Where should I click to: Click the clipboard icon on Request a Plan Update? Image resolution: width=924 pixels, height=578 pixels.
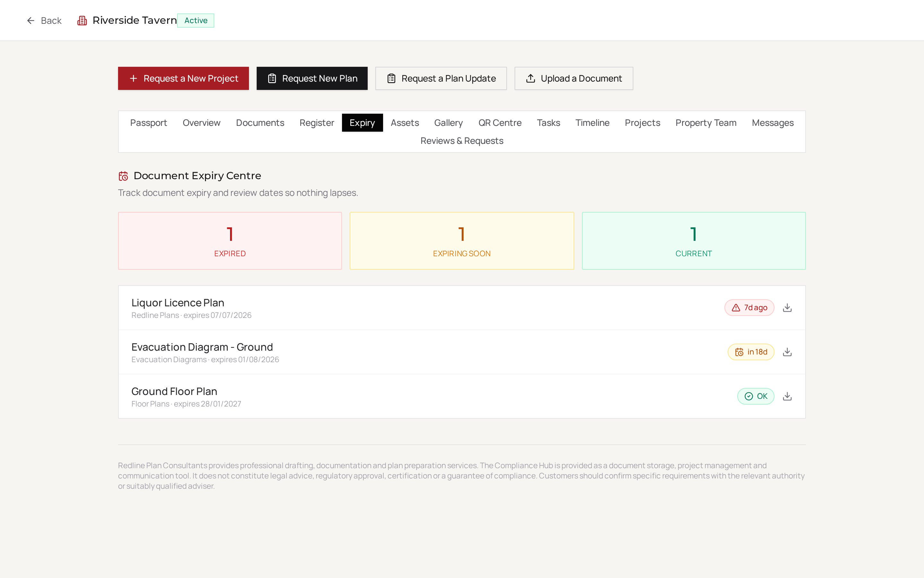coord(391,78)
